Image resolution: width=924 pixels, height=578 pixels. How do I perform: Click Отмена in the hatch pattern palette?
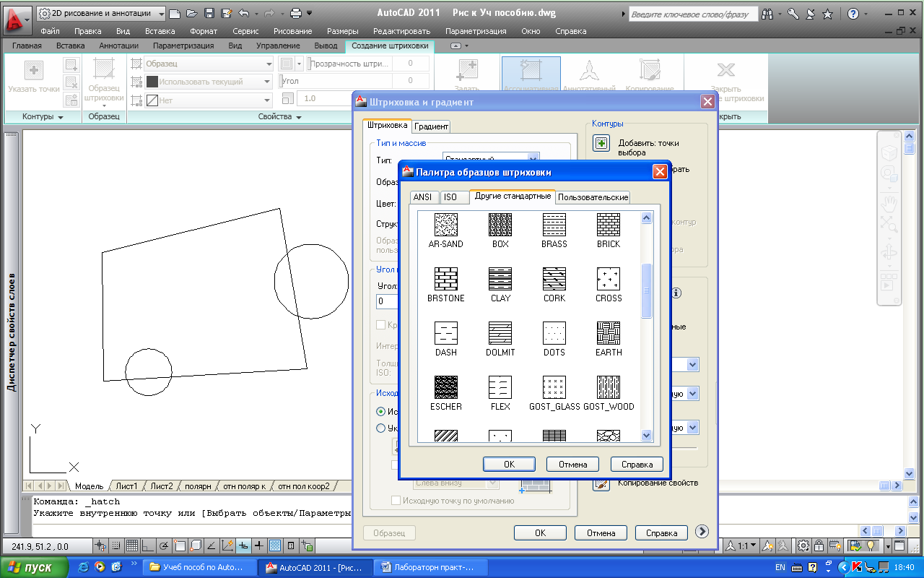[573, 465]
